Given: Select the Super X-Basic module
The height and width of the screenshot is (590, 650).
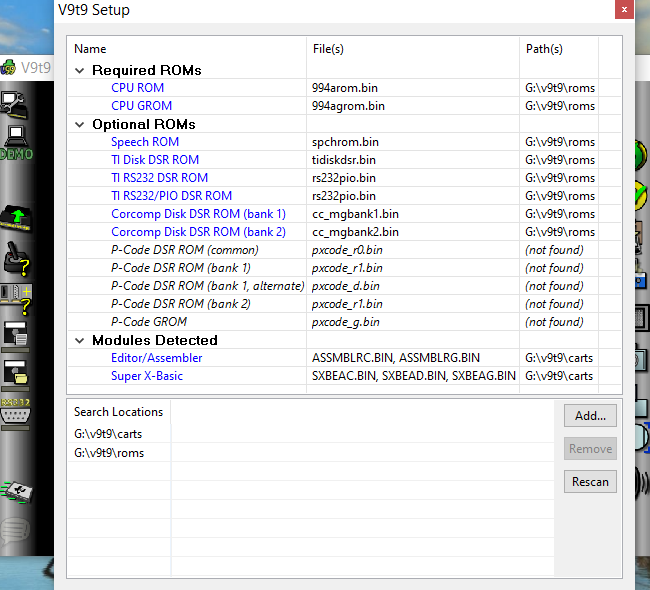Looking at the screenshot, I should [147, 376].
